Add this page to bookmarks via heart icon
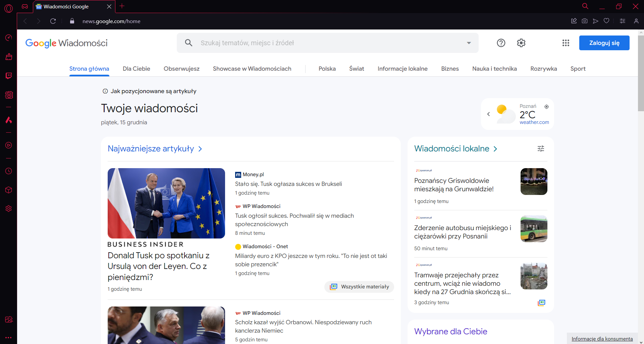The width and height of the screenshot is (644, 344). click(x=606, y=21)
